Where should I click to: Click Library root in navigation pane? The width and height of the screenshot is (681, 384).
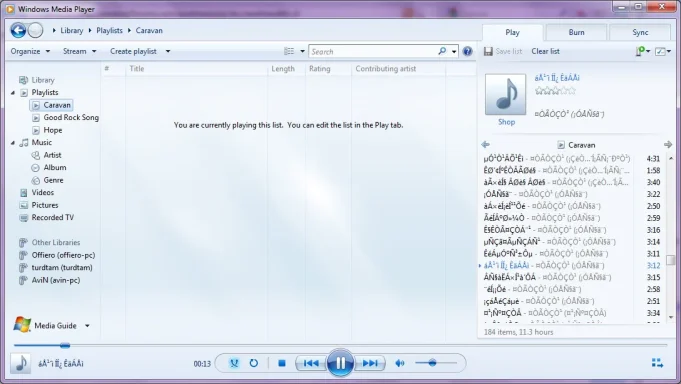(43, 80)
